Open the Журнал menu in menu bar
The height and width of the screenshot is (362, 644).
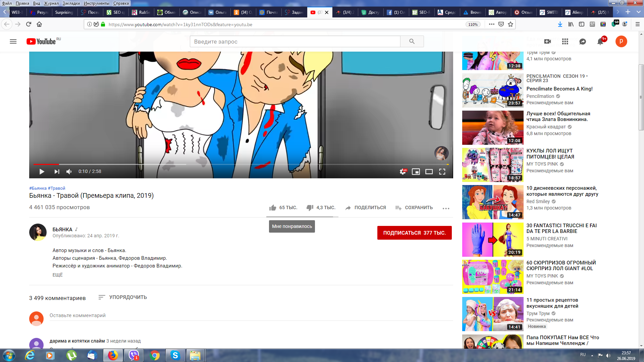[x=51, y=3]
